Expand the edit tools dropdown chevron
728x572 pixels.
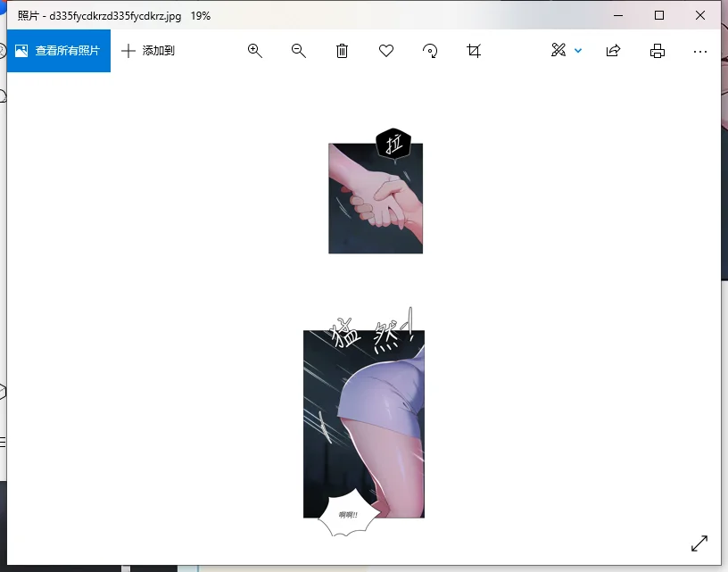578,51
